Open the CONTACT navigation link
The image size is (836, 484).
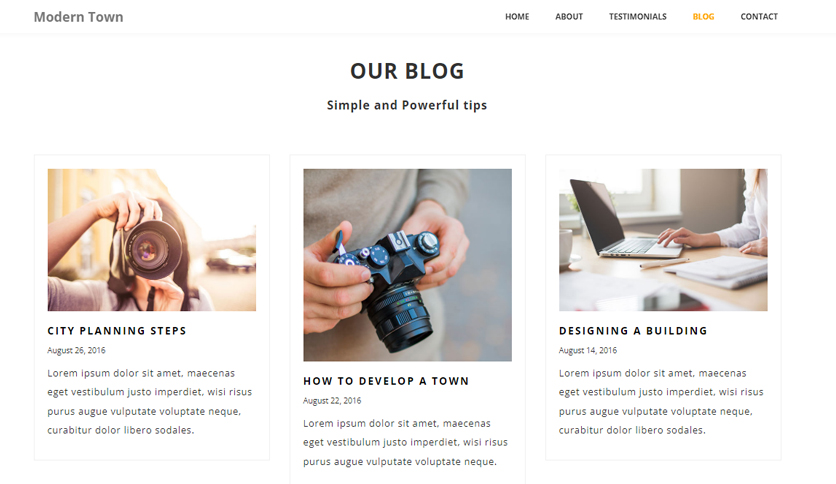[759, 17]
